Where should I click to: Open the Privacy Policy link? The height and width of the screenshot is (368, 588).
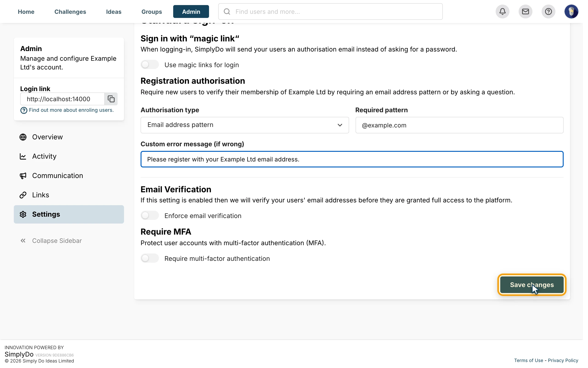[x=563, y=360]
